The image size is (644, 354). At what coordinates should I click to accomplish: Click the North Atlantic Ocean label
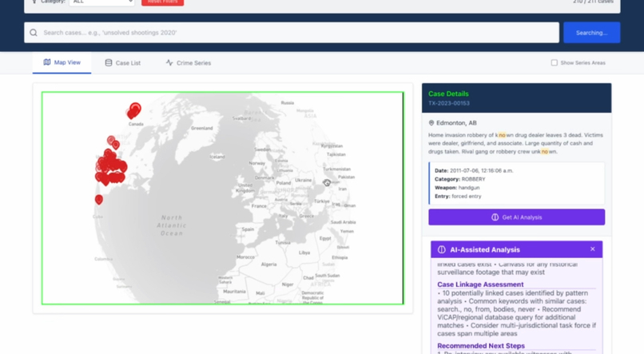click(172, 225)
